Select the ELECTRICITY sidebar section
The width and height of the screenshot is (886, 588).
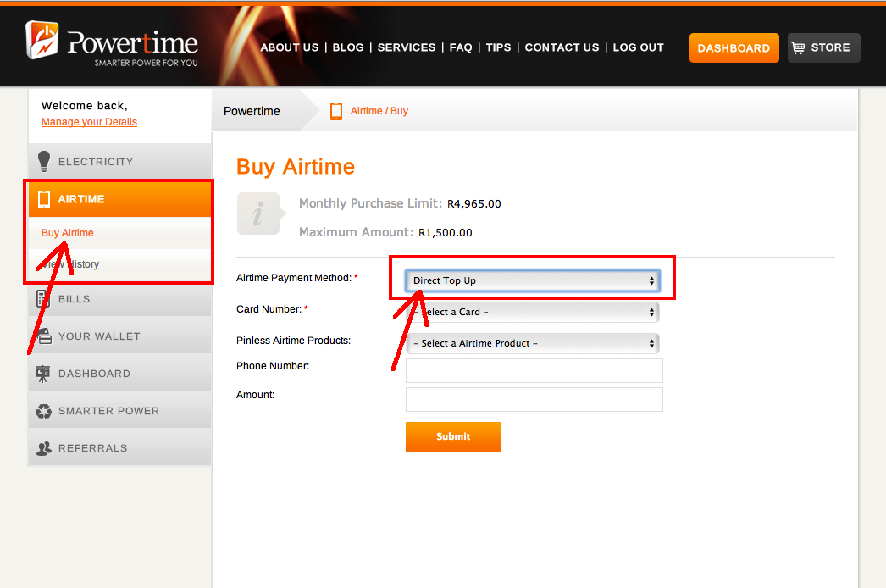(119, 161)
